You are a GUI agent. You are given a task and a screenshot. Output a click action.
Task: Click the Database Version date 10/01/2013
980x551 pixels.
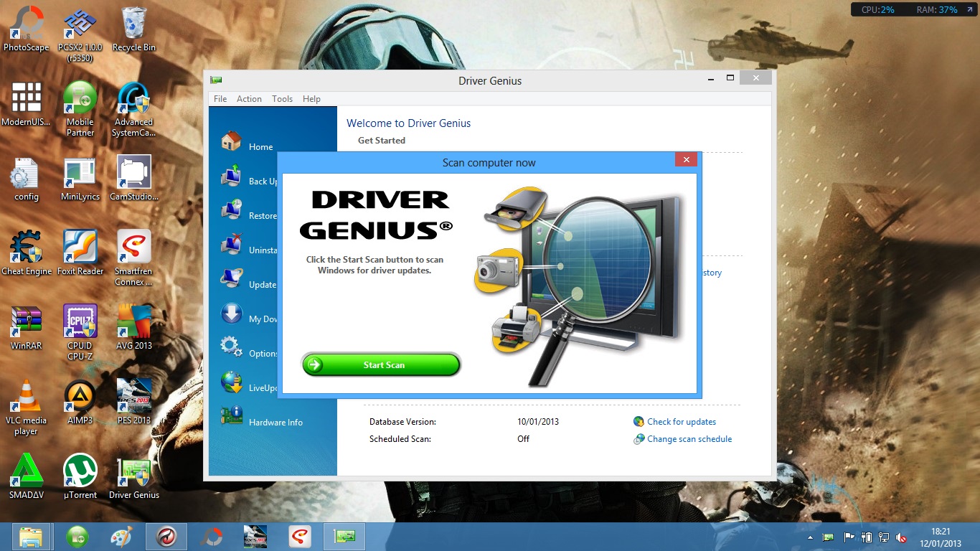click(x=538, y=422)
